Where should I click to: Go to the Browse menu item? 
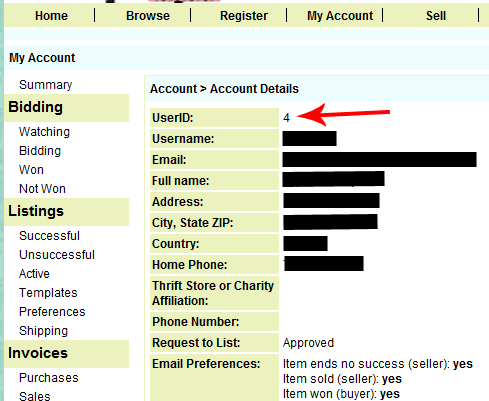[148, 16]
